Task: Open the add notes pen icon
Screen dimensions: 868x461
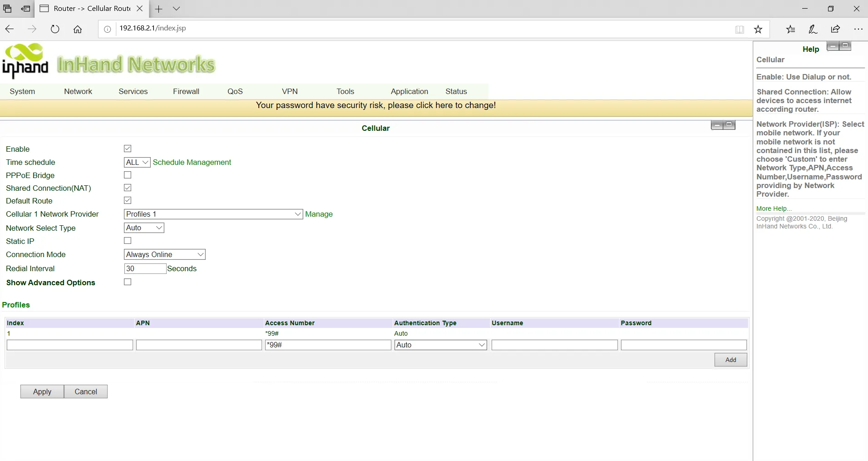Action: point(813,29)
